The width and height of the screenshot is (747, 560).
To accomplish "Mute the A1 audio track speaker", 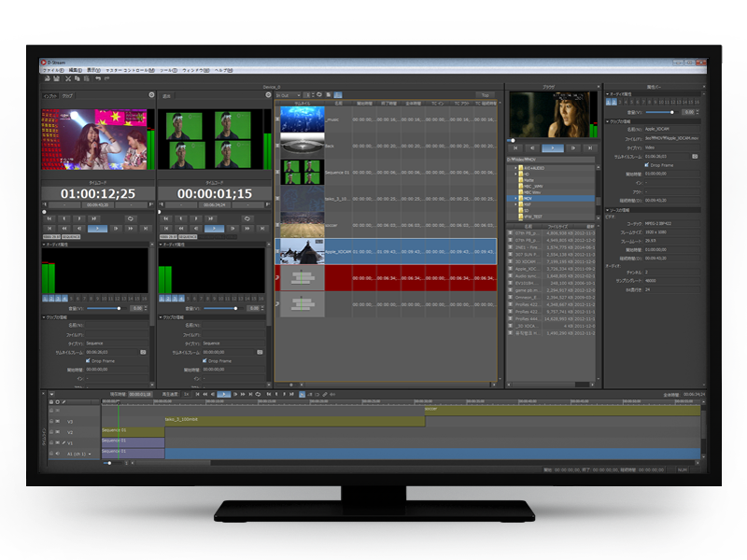I will point(58,454).
